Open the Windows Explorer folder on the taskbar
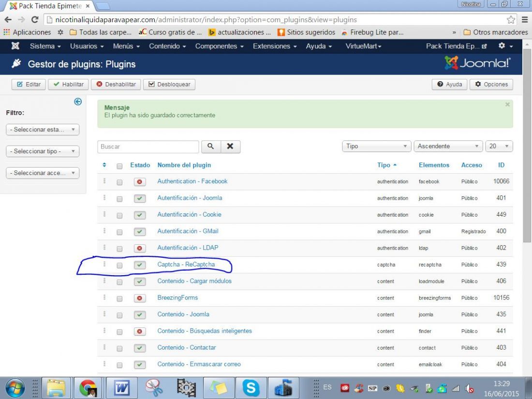Image resolution: width=532 pixels, height=399 pixels. [56, 388]
